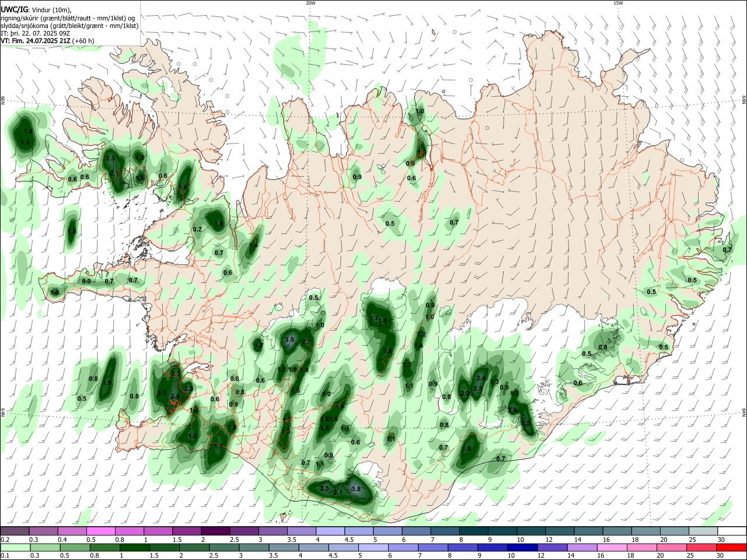Click the lightest green lower swatch starting at 0.1
This screenshot has width=747, height=560.
[15, 548]
